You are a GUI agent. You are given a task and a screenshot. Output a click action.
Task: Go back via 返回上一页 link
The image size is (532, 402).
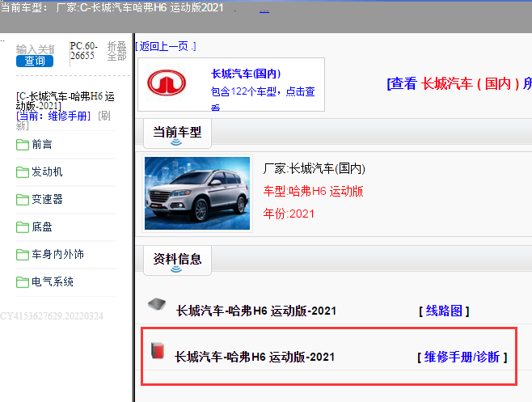coord(166,46)
